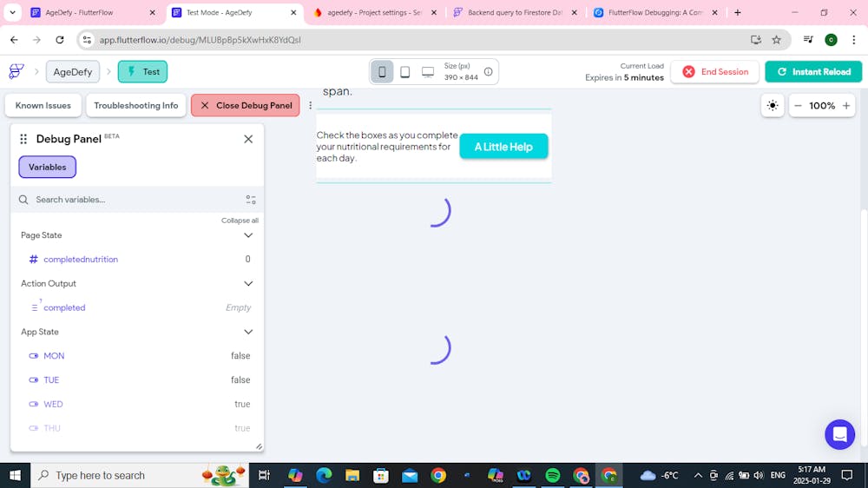Select the WED app state variable

137,404
